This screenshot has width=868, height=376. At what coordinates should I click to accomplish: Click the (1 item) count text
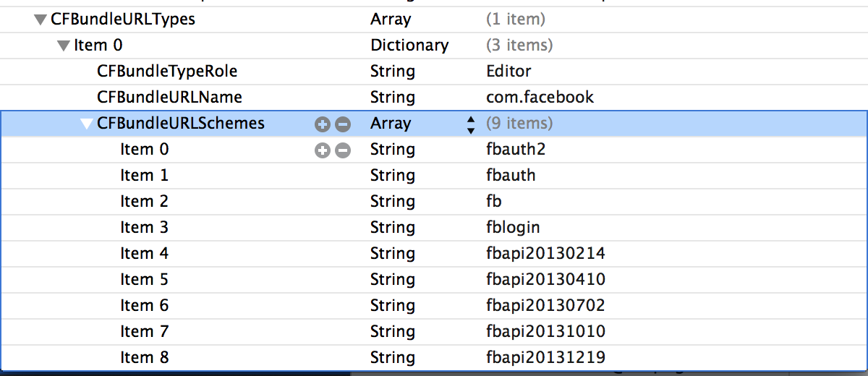(x=516, y=20)
